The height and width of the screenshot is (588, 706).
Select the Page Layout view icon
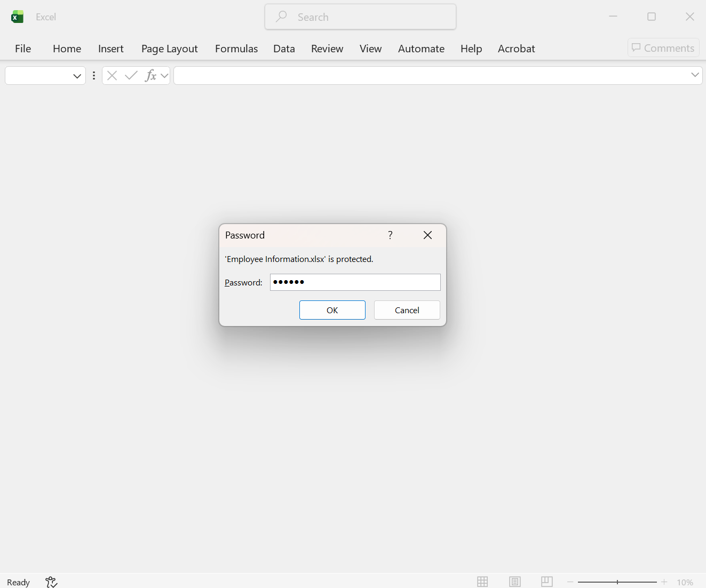coord(515,582)
